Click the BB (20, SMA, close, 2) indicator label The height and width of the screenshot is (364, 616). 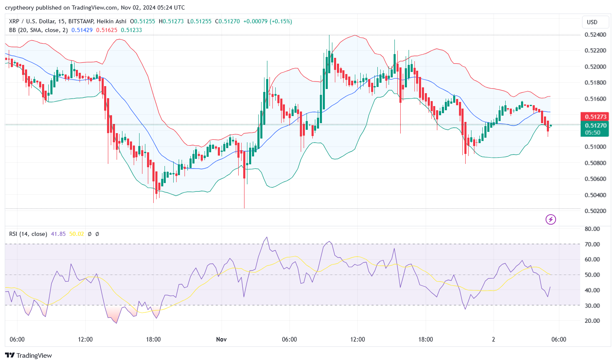click(38, 30)
